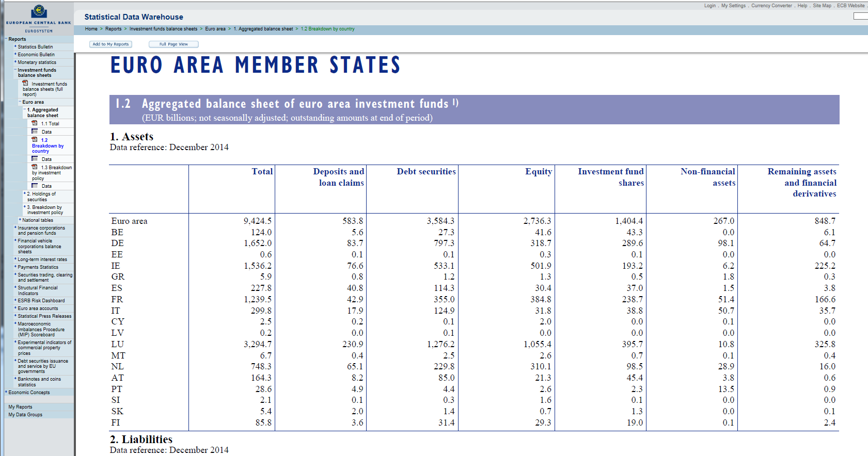Open Banknotes and coins statistics
Screen dimensions: 868x456
39,382
